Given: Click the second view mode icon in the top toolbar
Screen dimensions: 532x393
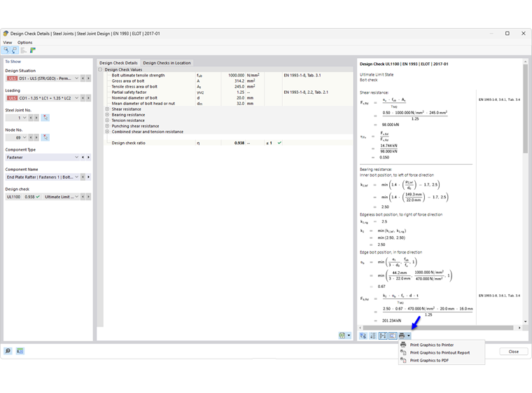Looking at the screenshot, I should click(x=14, y=50).
